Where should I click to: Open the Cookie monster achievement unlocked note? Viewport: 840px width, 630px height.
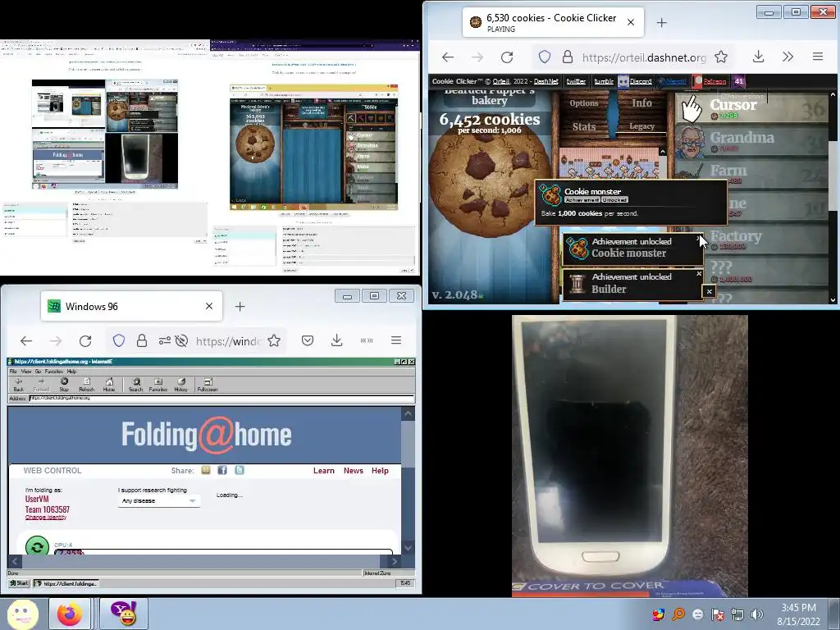[632, 248]
